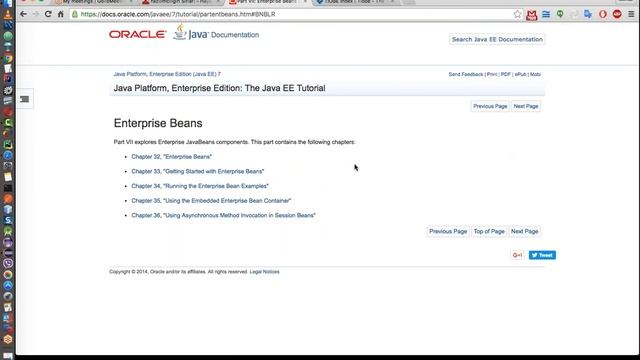640x360 pixels.
Task: Open Chrome from the dock
Action: tap(8, 58)
